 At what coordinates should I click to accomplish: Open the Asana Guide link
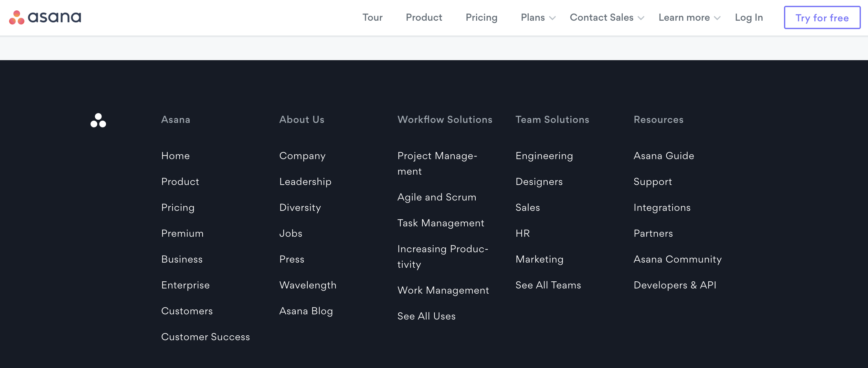(663, 156)
